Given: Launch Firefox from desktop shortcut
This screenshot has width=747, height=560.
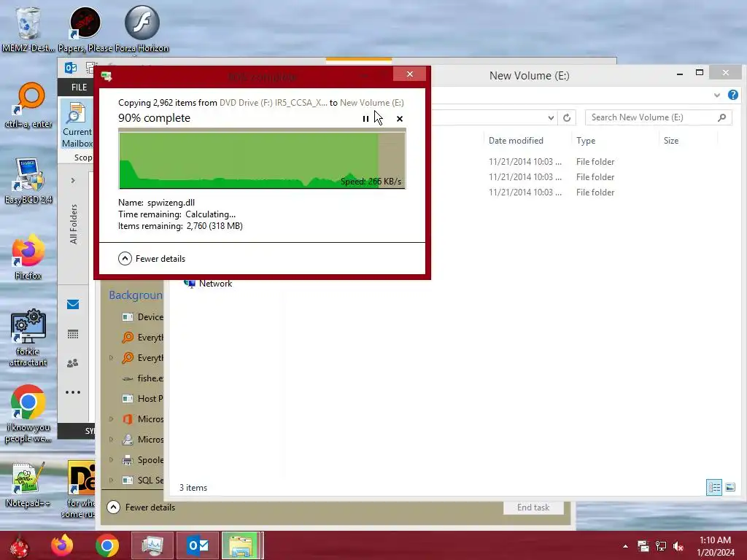Looking at the screenshot, I should click(28, 257).
